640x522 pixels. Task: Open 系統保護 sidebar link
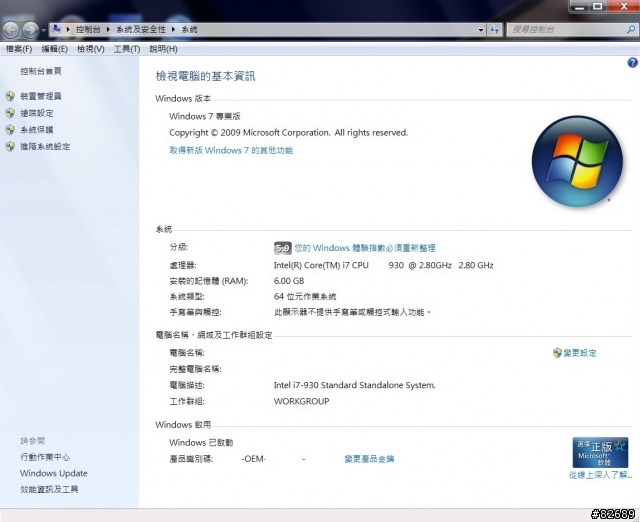(37, 130)
